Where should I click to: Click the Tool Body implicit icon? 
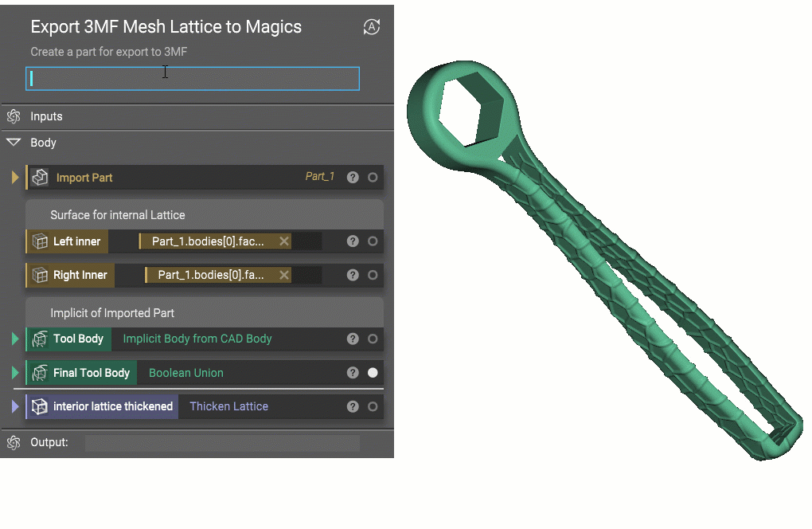click(x=40, y=339)
